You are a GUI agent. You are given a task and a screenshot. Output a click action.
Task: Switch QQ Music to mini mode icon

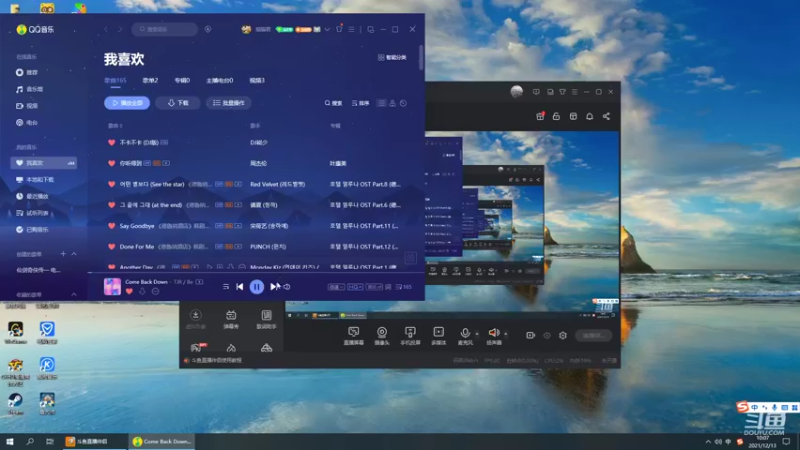pos(370,30)
